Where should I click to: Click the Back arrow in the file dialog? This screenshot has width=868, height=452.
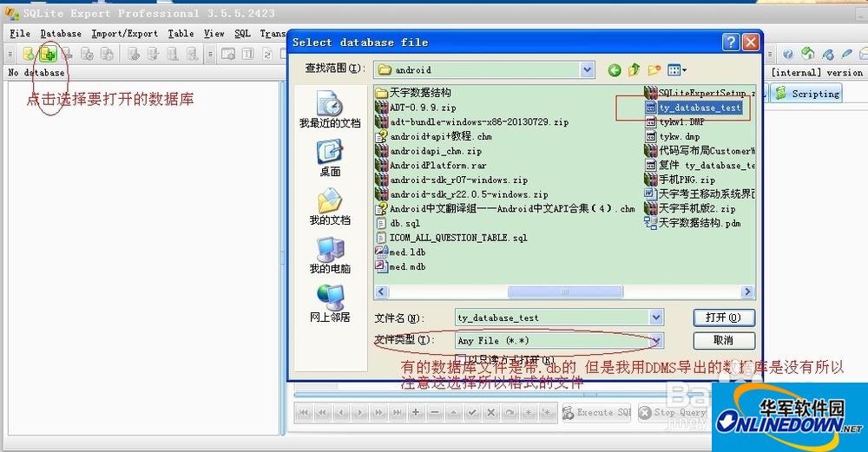614,70
